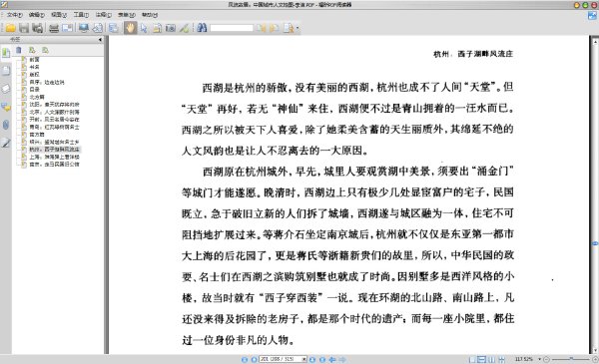Screen dimensions: 599x364
Task: Select the text selection tool
Action: click(157, 28)
